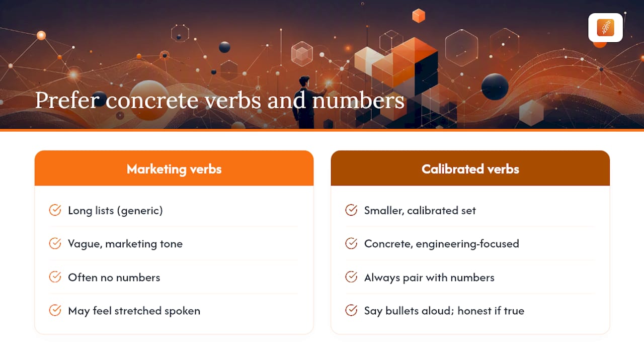This screenshot has width=644, height=362.
Task: Click the man silhouette in banner image
Action: 304,102
